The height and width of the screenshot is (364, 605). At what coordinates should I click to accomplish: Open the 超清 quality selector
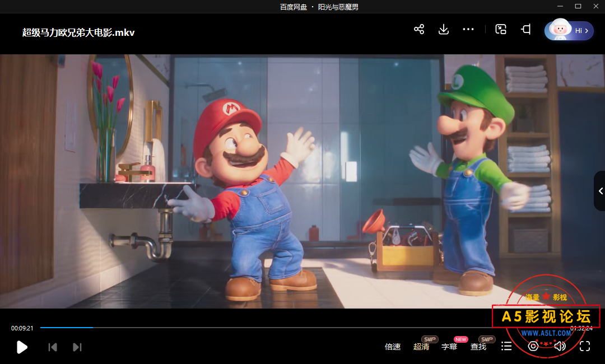421,347
